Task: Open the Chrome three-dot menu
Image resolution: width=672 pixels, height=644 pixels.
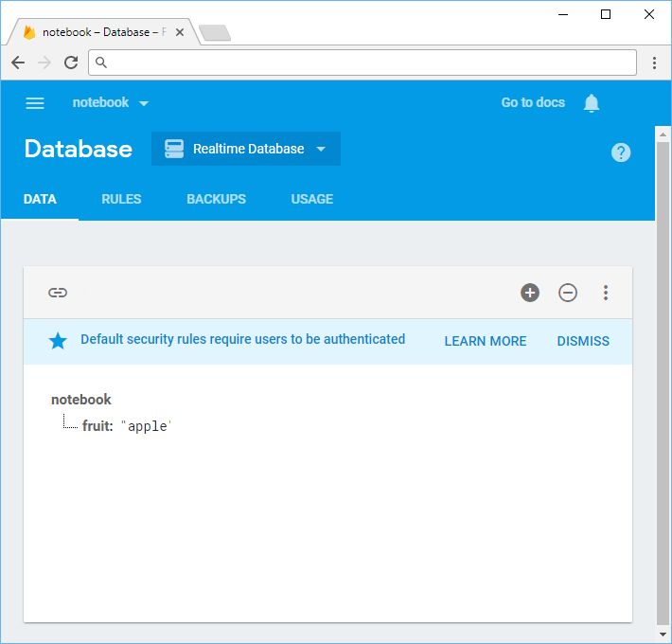Action: pyautogui.click(x=654, y=63)
